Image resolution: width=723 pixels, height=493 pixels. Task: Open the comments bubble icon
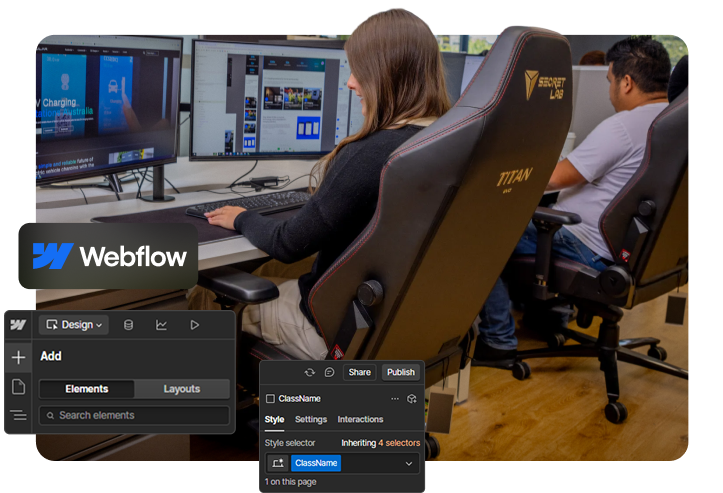[x=329, y=372]
